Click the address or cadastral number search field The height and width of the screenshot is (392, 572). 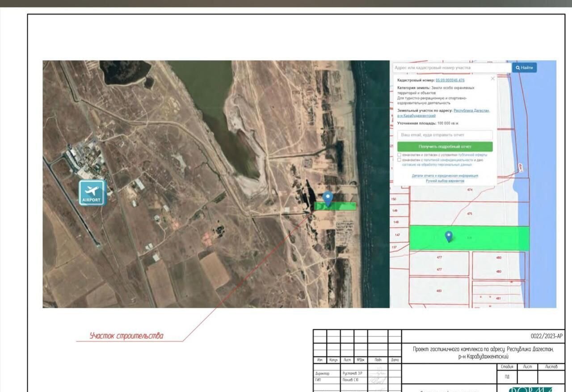[x=451, y=68]
